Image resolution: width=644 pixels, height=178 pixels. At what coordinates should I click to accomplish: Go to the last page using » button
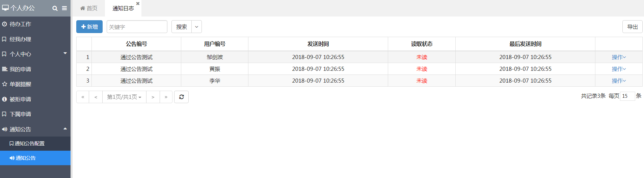166,97
